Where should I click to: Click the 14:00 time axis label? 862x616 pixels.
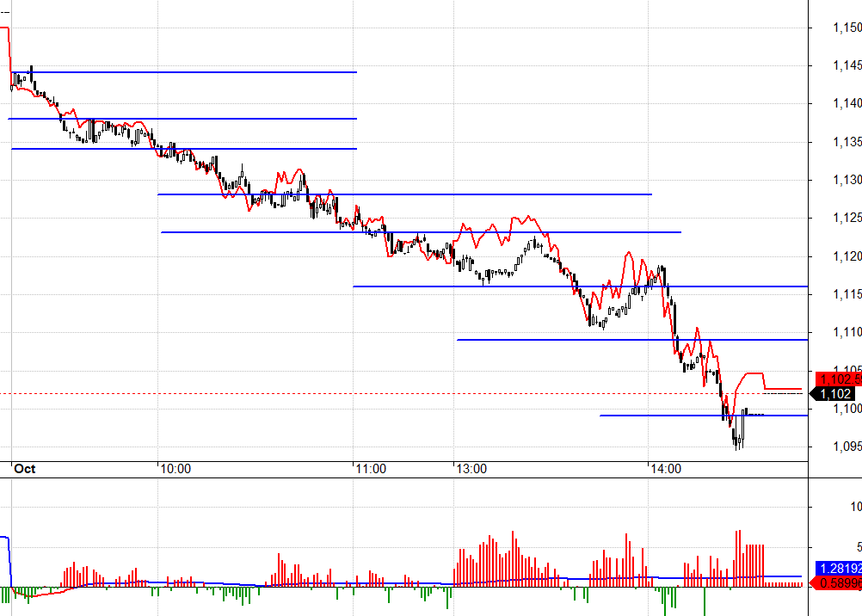(x=666, y=469)
